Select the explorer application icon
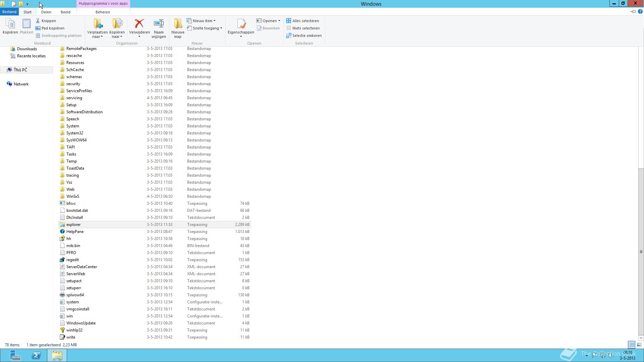 click(x=62, y=225)
